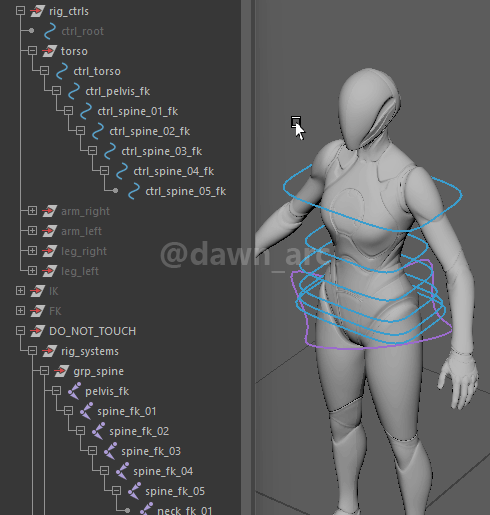Collapse pelvis_fk joint
The image size is (490, 515).
[x=56, y=391]
